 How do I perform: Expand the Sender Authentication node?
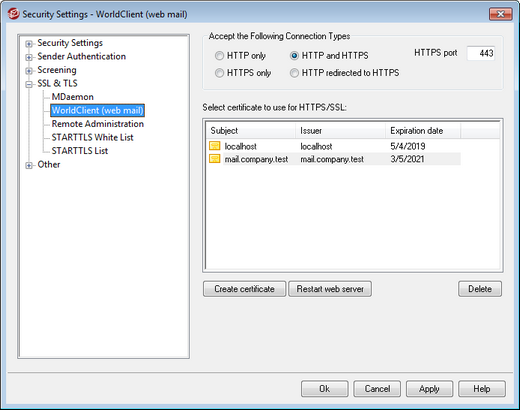[29, 57]
